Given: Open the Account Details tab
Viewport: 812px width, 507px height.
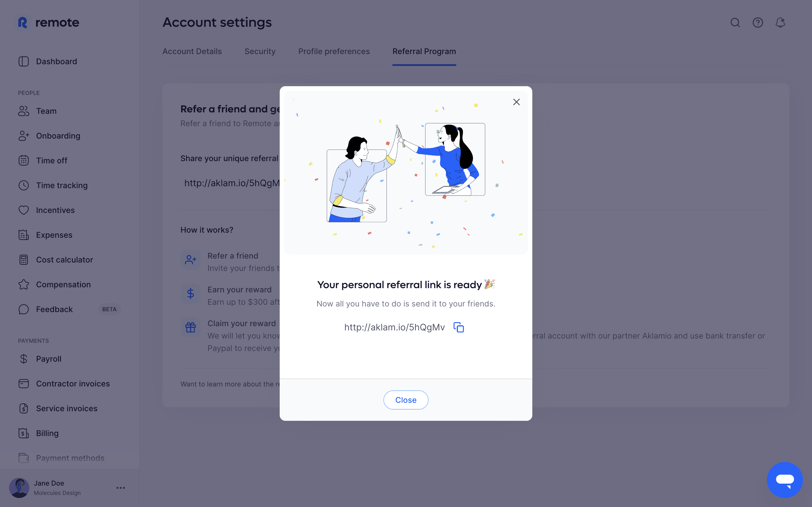Looking at the screenshot, I should 192,51.
